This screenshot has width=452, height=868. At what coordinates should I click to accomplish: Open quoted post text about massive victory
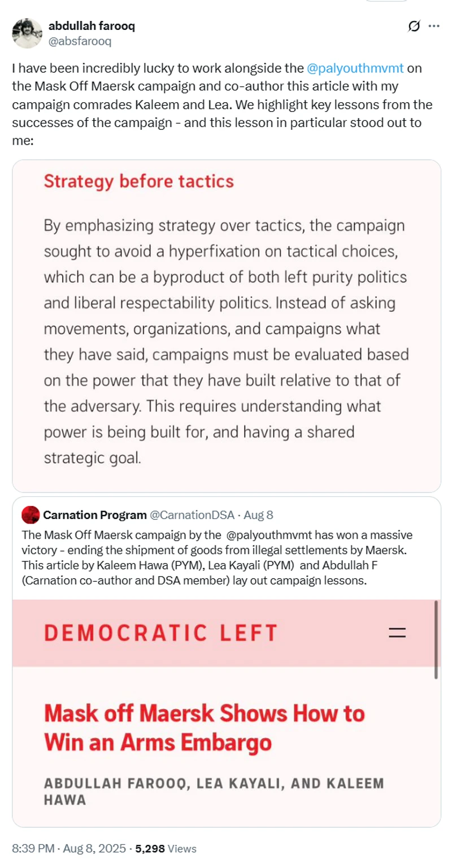(x=209, y=557)
